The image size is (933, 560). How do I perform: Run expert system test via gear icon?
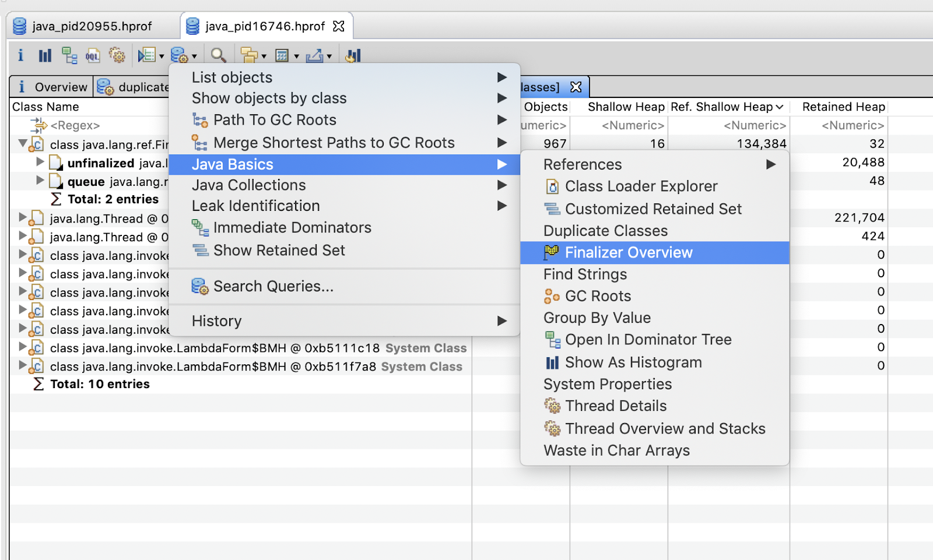click(x=117, y=55)
